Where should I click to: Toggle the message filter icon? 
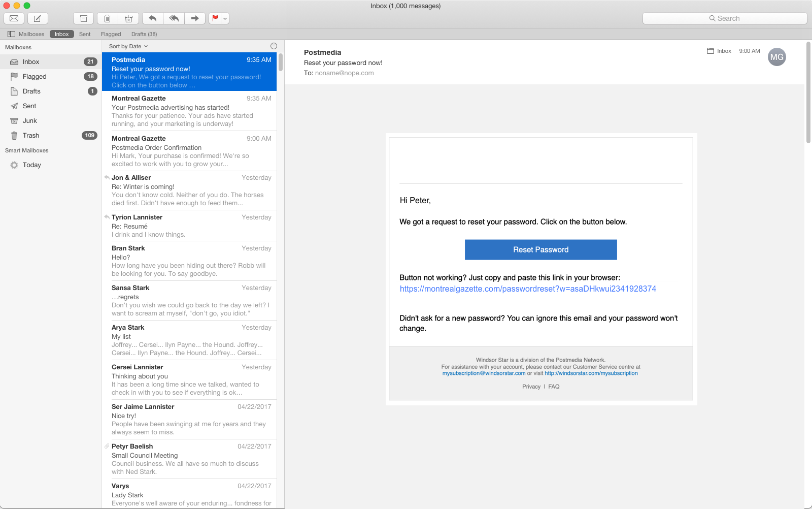pos(274,46)
